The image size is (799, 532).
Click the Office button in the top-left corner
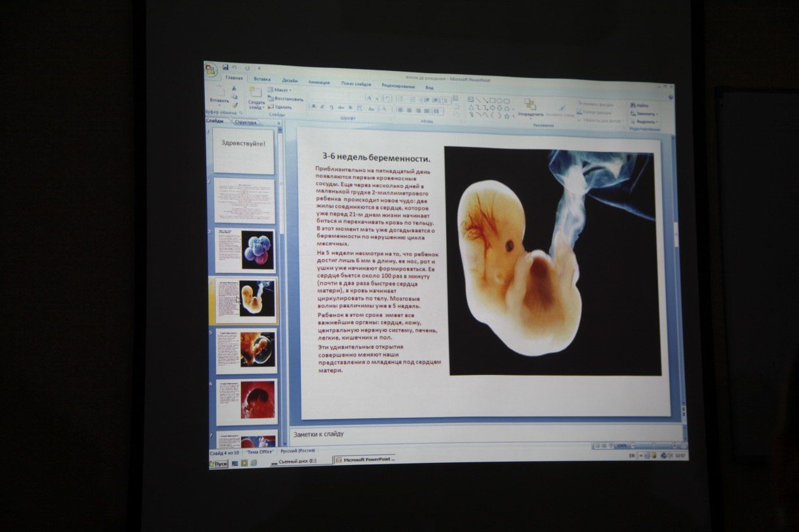click(x=211, y=70)
